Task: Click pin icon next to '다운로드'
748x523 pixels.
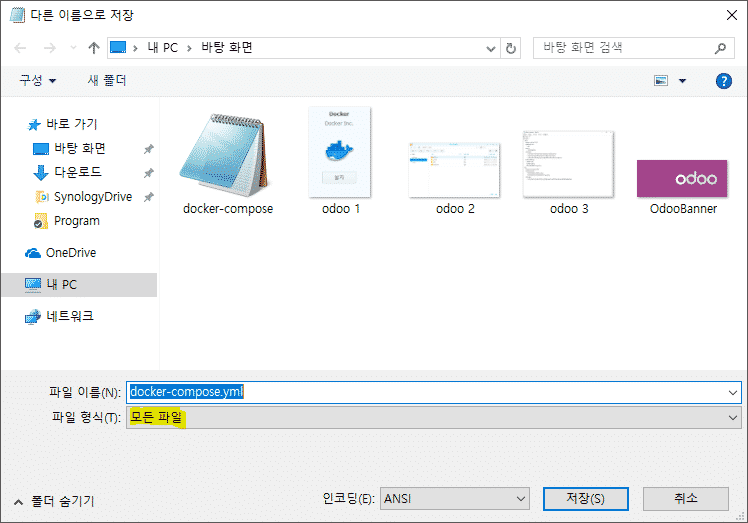Action: [x=148, y=173]
